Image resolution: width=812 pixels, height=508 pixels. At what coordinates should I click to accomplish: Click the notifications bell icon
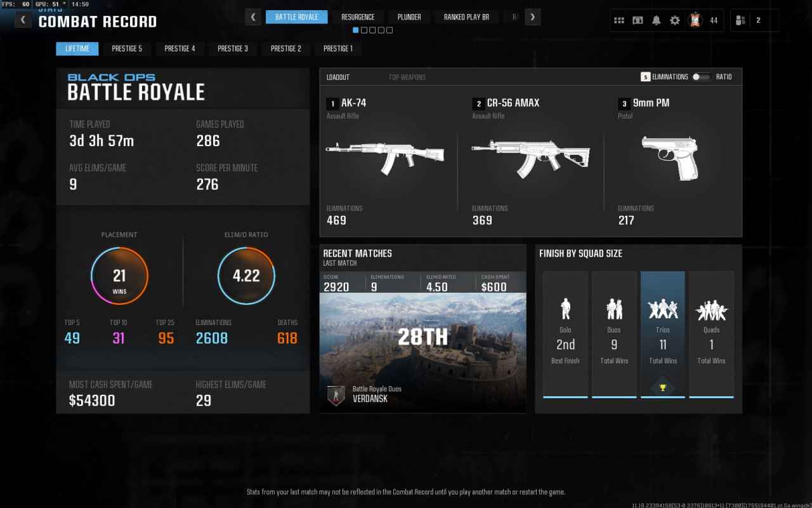pos(656,20)
